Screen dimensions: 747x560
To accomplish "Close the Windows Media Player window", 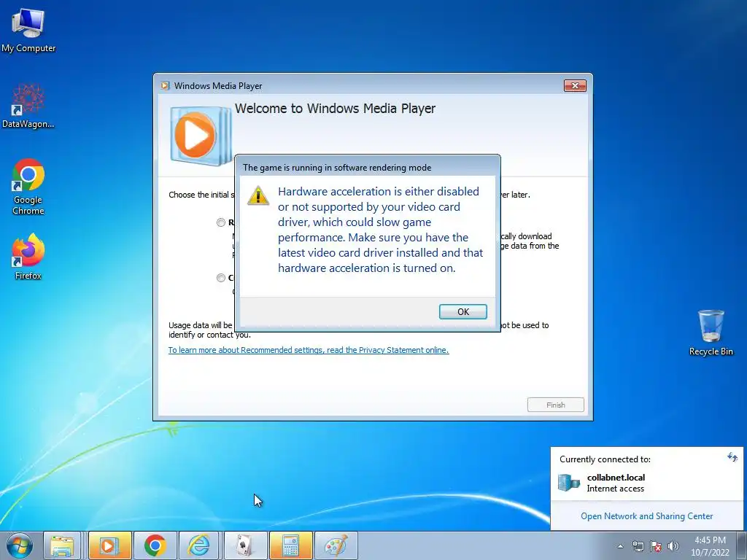I will click(x=575, y=86).
